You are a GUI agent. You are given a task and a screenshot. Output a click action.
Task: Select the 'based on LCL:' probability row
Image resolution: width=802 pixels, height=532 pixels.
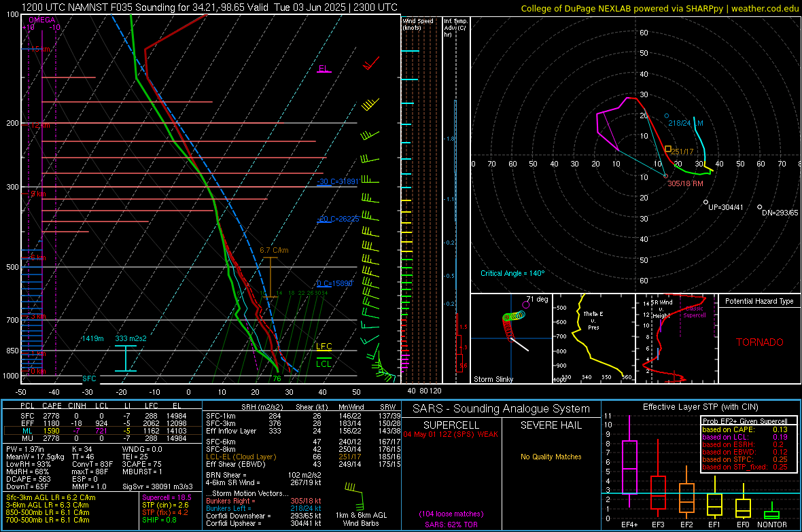click(745, 438)
